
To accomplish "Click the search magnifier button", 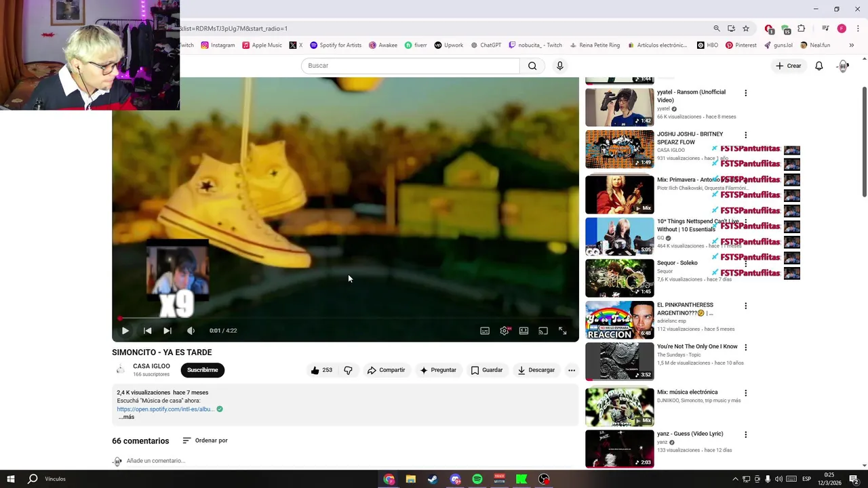I will tap(532, 66).
